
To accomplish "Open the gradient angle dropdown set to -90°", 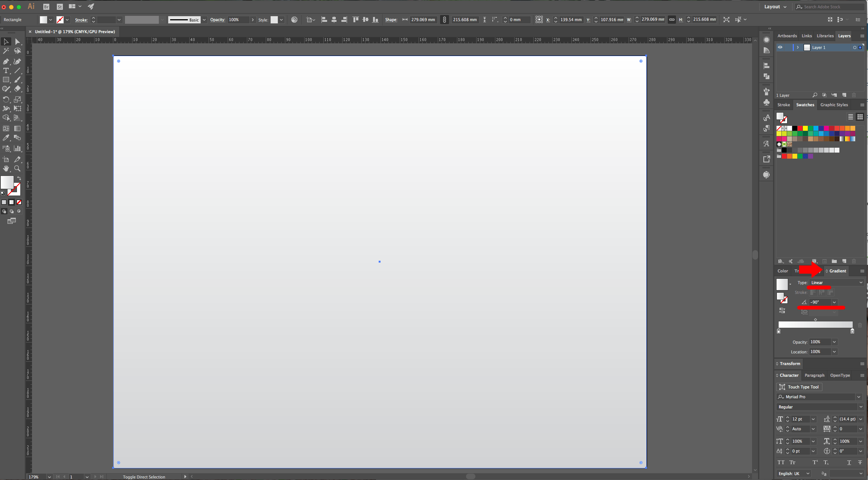I will pos(835,302).
